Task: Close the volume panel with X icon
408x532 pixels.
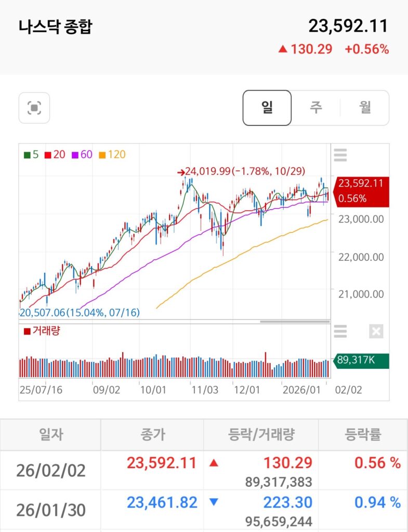Action: (376, 331)
